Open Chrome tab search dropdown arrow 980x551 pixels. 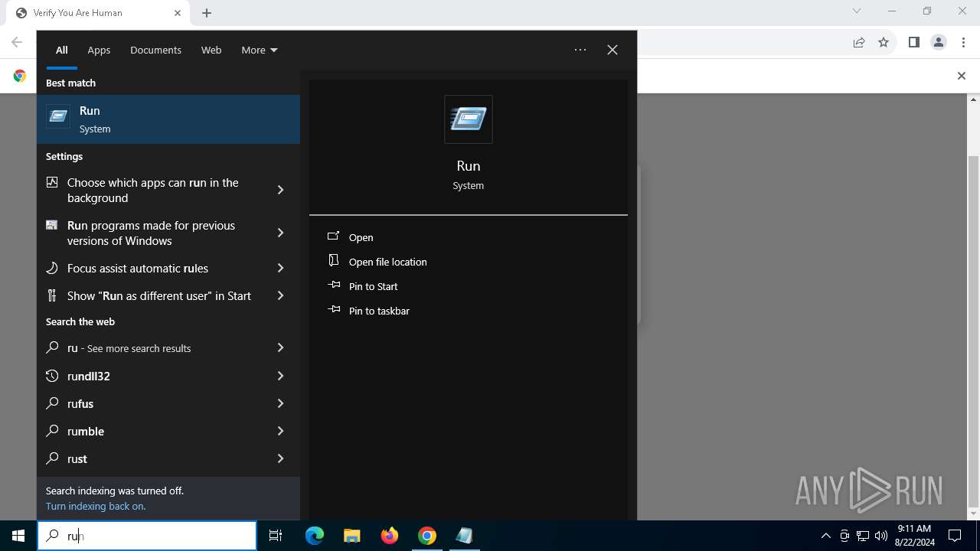tap(857, 11)
